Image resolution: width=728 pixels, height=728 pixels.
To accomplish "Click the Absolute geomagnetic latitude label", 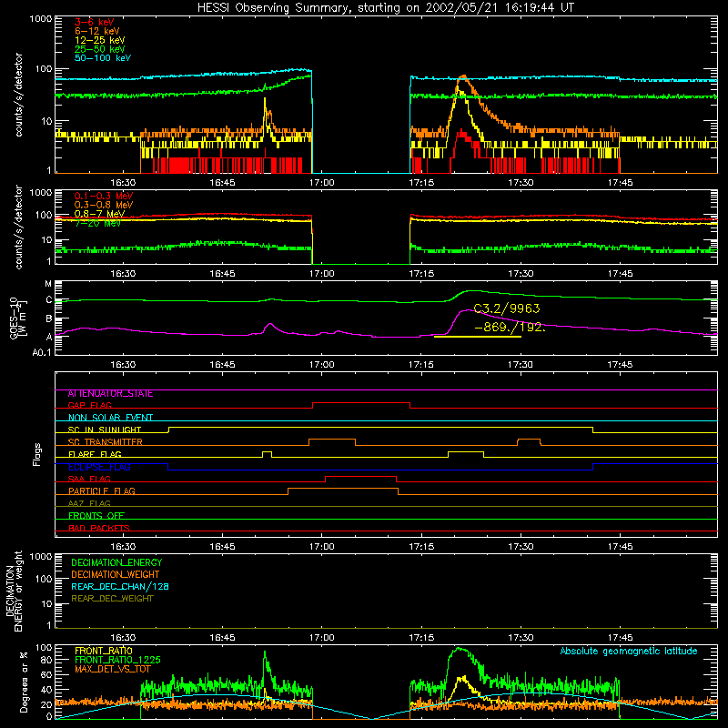I will pos(629,652).
